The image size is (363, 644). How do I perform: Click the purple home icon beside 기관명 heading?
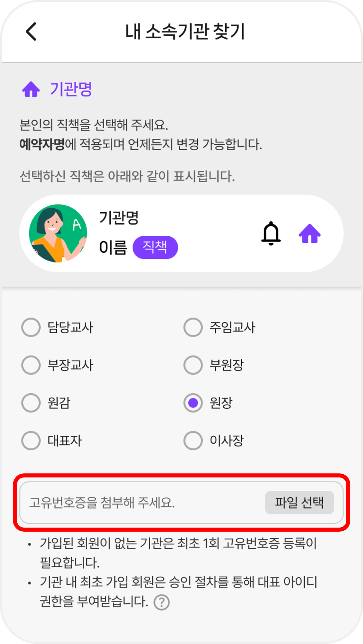[x=31, y=89]
